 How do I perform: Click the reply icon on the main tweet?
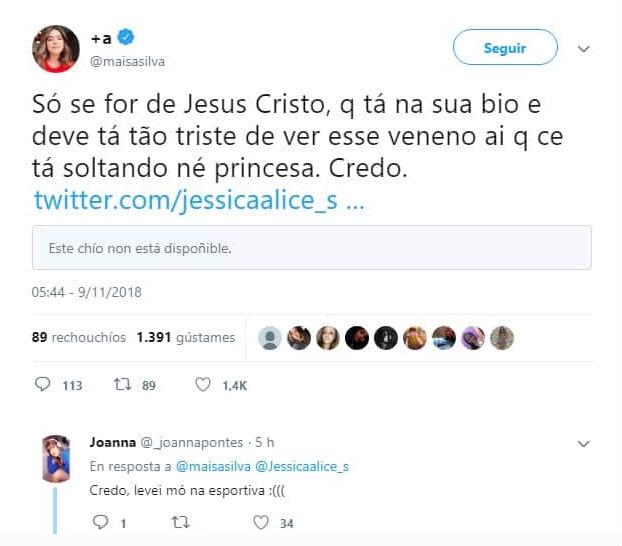tap(42, 385)
